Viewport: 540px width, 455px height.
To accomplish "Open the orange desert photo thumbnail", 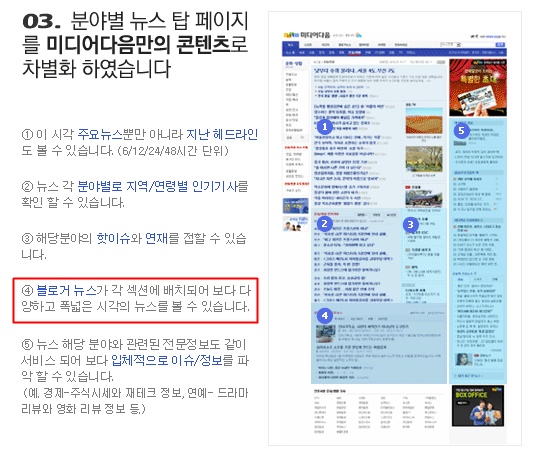I will (x=424, y=120).
